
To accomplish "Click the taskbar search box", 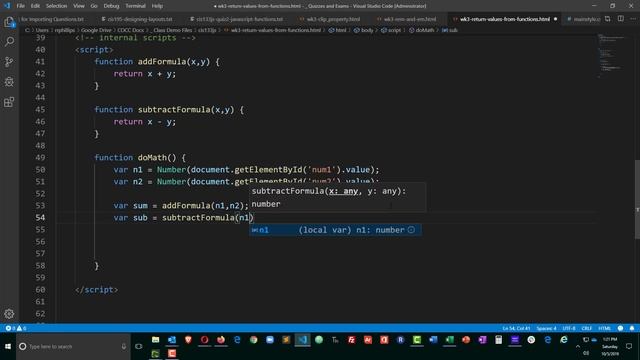I will 73,346.
